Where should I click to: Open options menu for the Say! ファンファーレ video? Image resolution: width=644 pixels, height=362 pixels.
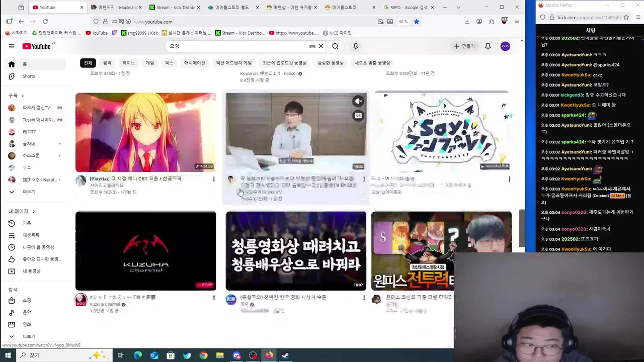[509, 179]
